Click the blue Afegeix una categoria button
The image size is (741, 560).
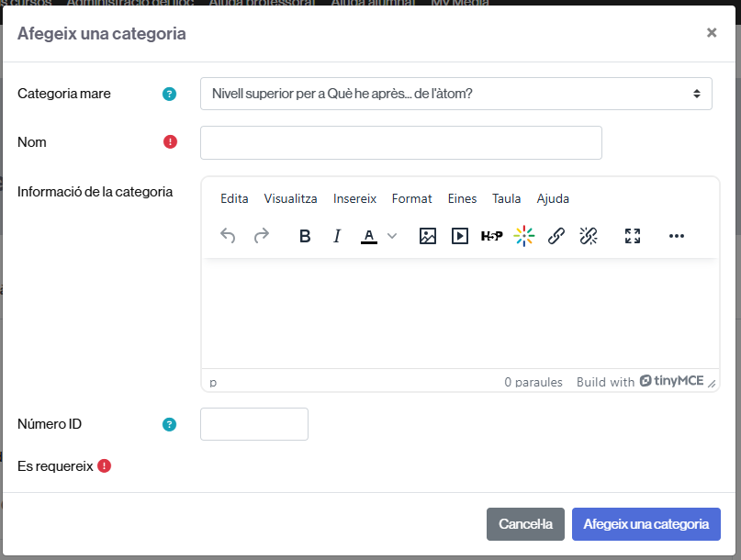point(646,524)
